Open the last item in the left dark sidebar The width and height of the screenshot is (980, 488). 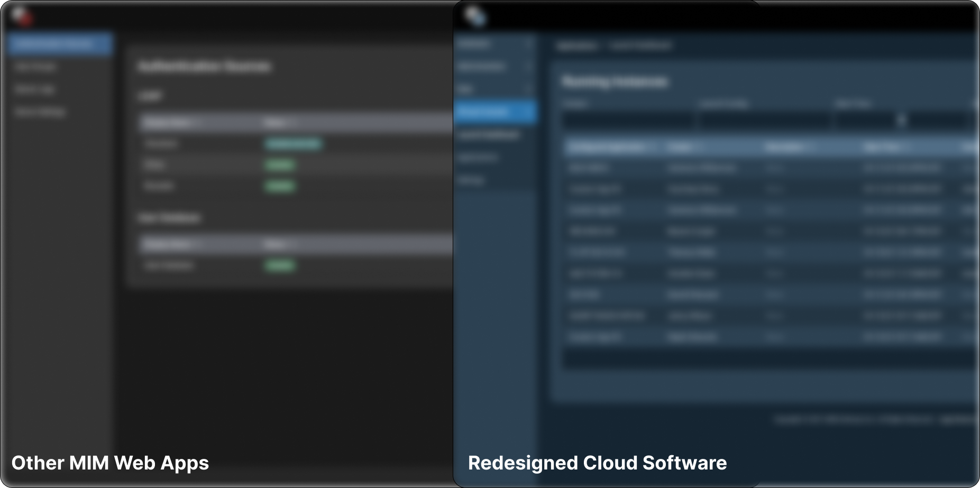[x=40, y=112]
